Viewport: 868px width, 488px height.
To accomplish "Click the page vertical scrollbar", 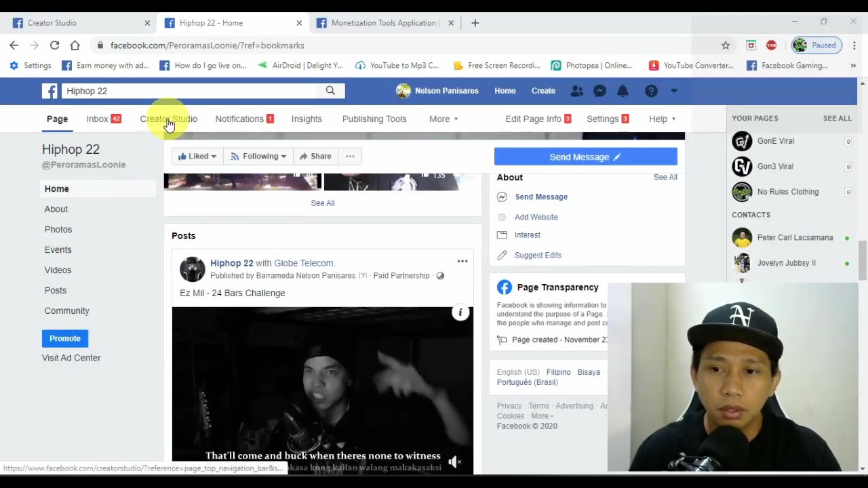I will point(863,261).
